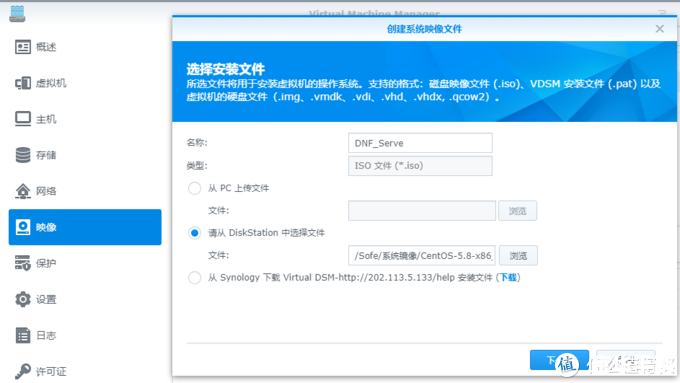Open the 类型 ISO 文件 dropdown
Image resolution: width=680 pixels, height=383 pixels.
point(420,166)
